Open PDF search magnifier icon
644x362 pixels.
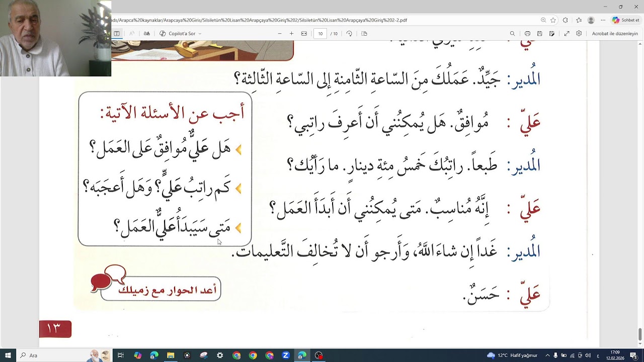click(512, 34)
